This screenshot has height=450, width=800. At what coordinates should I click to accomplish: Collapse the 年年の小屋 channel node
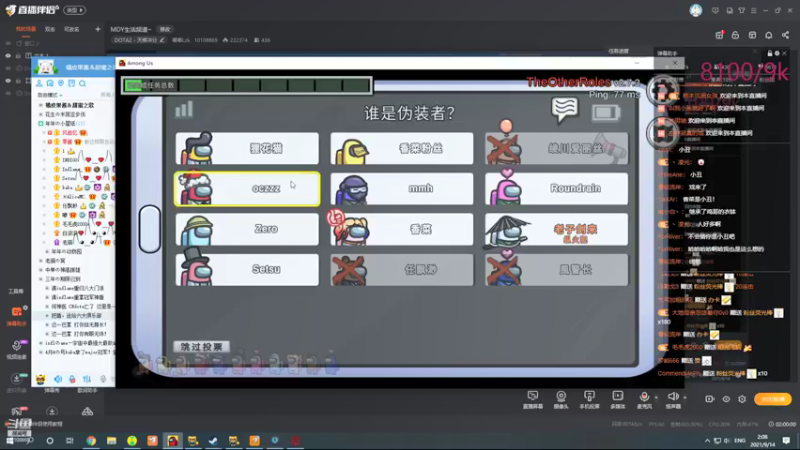click(41, 123)
